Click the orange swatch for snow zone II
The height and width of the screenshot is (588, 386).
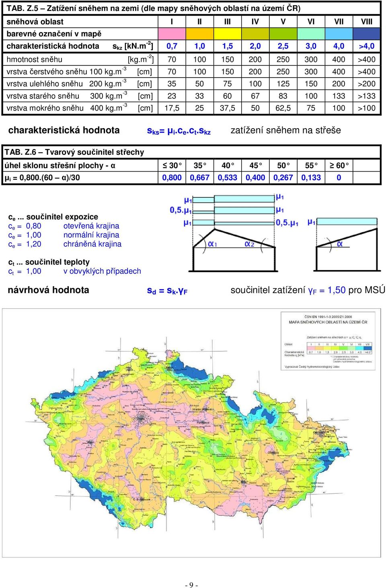(199, 34)
